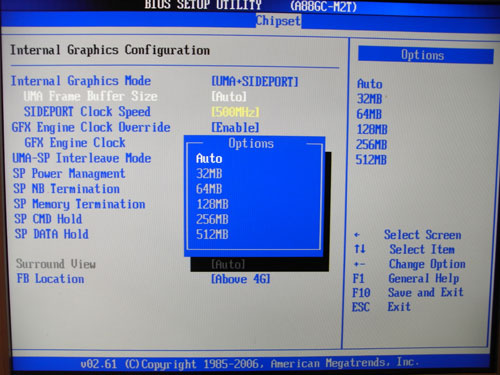Click the Save and Exit hint
500x375 pixels.
coord(426,293)
